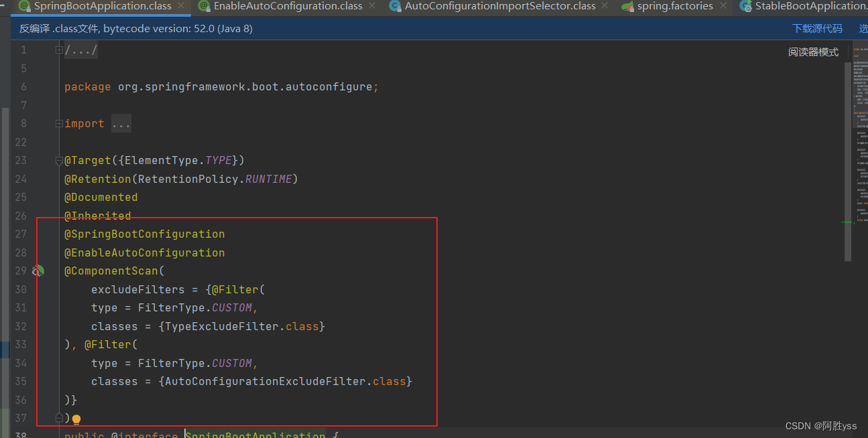Image resolution: width=868 pixels, height=438 pixels.
Task: Collapse the annotation block at @Target
Action: coord(59,161)
